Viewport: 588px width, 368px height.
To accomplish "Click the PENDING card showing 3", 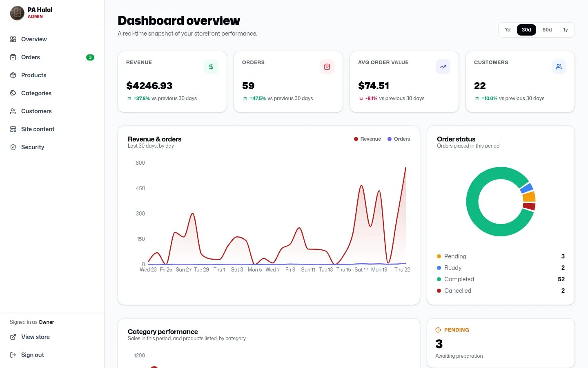I will (x=501, y=343).
